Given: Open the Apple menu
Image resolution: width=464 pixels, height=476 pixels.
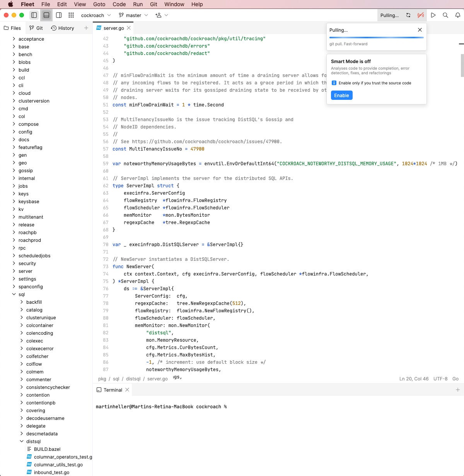Looking at the screenshot, I should 10,4.
